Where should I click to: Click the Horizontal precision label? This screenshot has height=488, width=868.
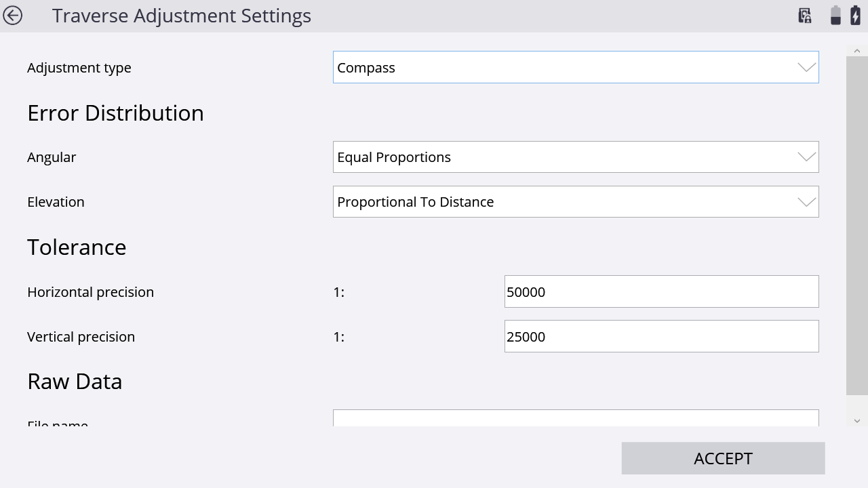click(90, 292)
